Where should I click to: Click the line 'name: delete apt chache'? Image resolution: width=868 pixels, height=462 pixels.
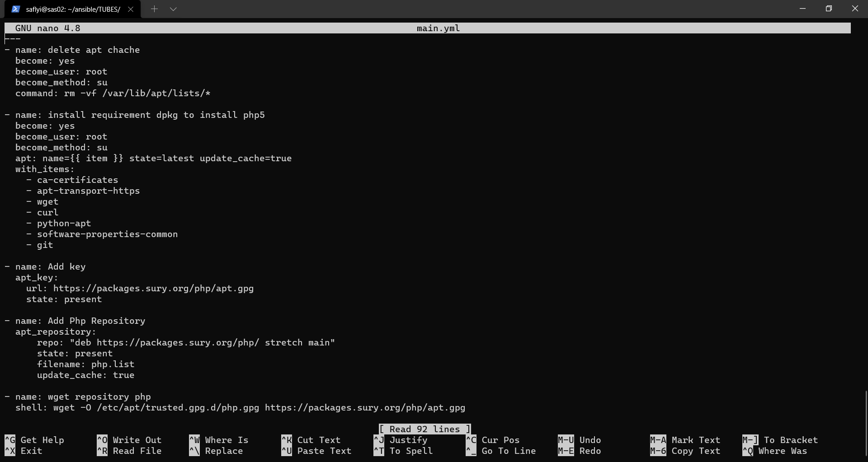click(x=72, y=50)
